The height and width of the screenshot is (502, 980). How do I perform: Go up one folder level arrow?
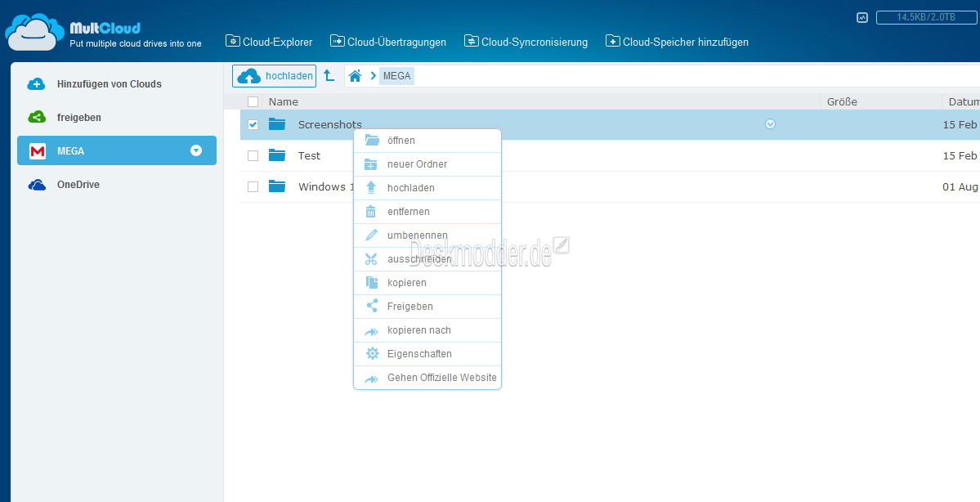[329, 76]
